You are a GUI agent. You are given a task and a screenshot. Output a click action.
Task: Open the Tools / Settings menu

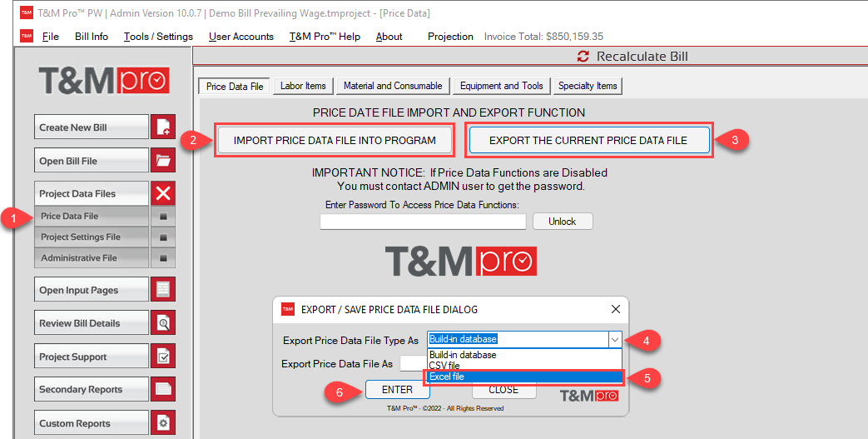(158, 37)
